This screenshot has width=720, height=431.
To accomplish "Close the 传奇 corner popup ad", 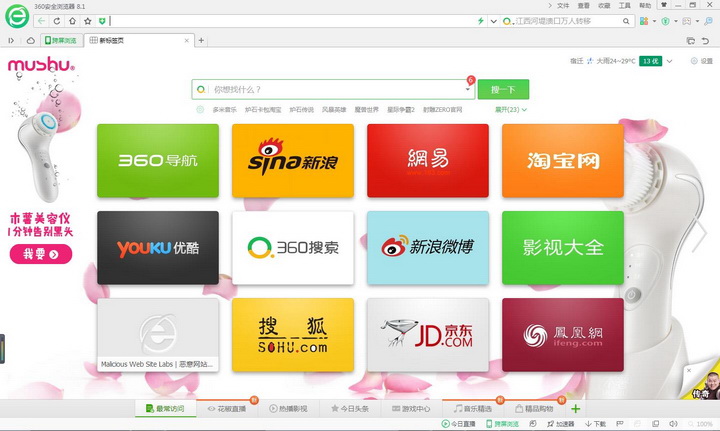I will pyautogui.click(x=689, y=370).
